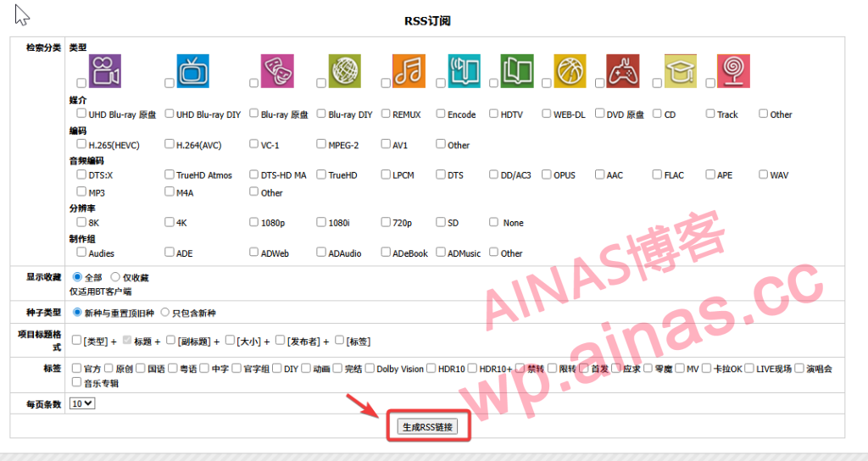Select the WEB-DL media checkbox
This screenshot has height=461, width=868.
click(x=547, y=114)
